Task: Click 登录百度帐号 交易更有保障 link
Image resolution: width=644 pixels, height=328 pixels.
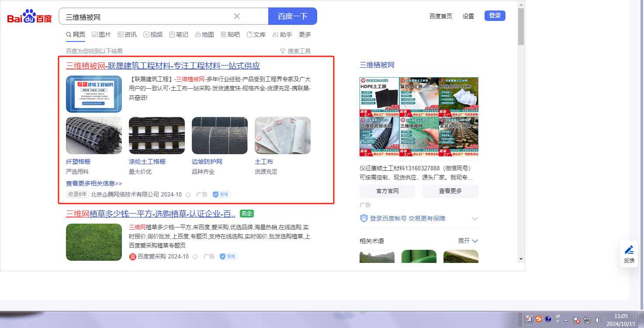Action: pyautogui.click(x=408, y=218)
